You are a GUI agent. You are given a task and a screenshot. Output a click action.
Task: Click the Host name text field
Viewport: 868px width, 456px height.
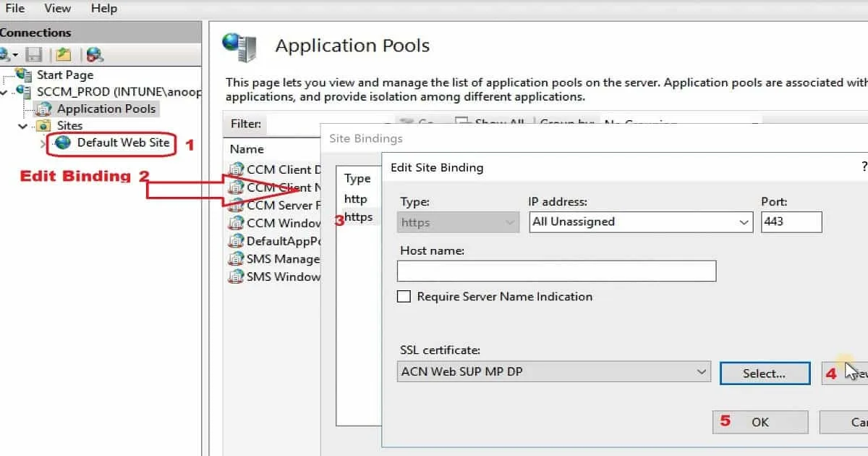pyautogui.click(x=556, y=271)
